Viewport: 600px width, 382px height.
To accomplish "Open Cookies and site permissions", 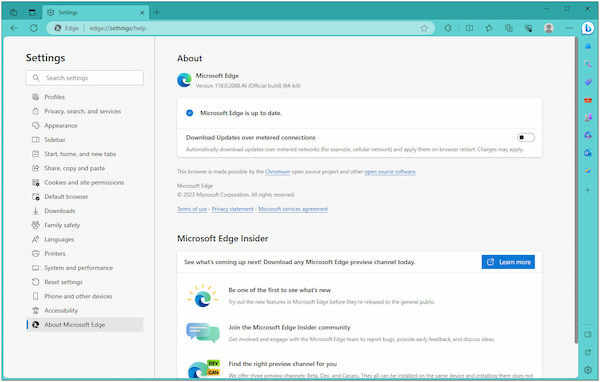I will click(85, 182).
